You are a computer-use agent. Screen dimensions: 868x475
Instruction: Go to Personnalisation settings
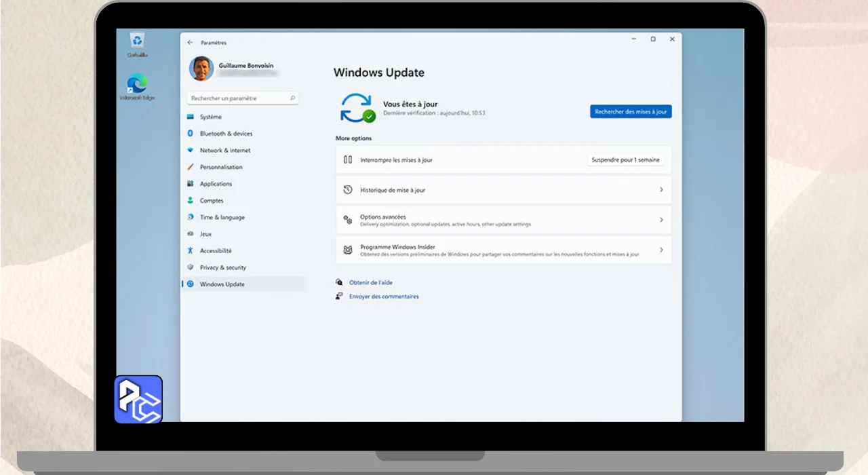click(220, 167)
